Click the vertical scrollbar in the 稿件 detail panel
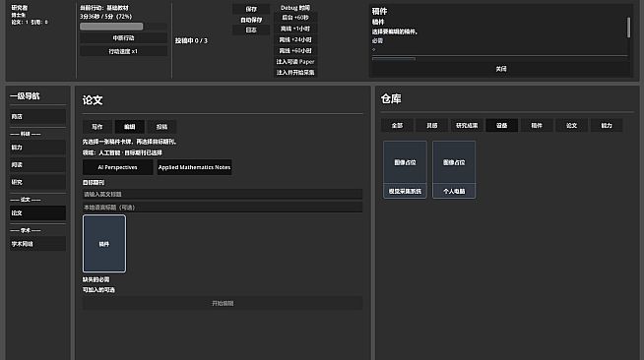644x360 pixels. click(x=628, y=28)
